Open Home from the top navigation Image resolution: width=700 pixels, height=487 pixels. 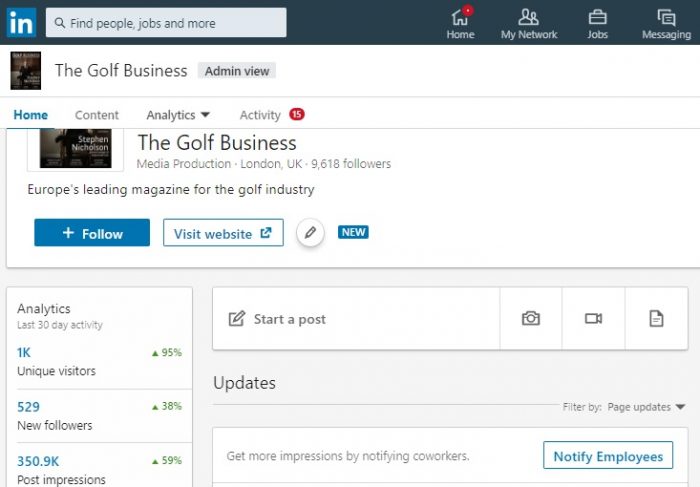(460, 23)
